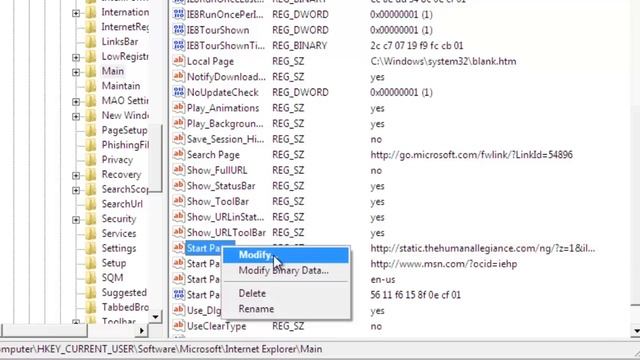
Task: Click the IE8TourShown DWORD icon
Action: pyautogui.click(x=178, y=30)
